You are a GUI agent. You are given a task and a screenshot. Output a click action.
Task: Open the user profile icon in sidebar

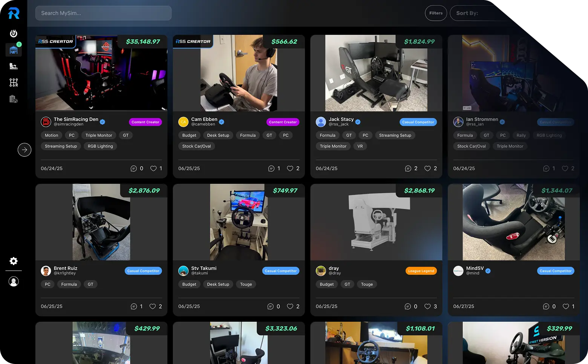(14, 281)
